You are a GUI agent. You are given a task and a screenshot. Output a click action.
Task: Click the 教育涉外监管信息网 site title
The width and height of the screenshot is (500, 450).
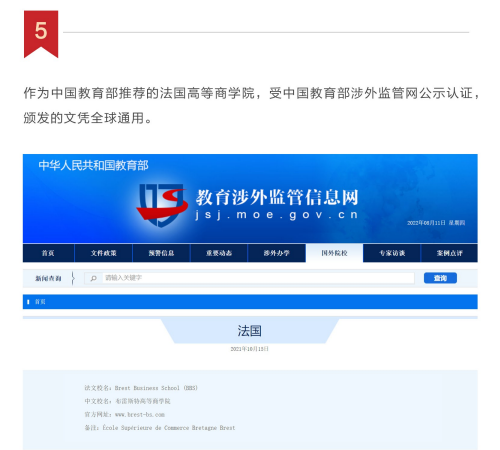(277, 197)
